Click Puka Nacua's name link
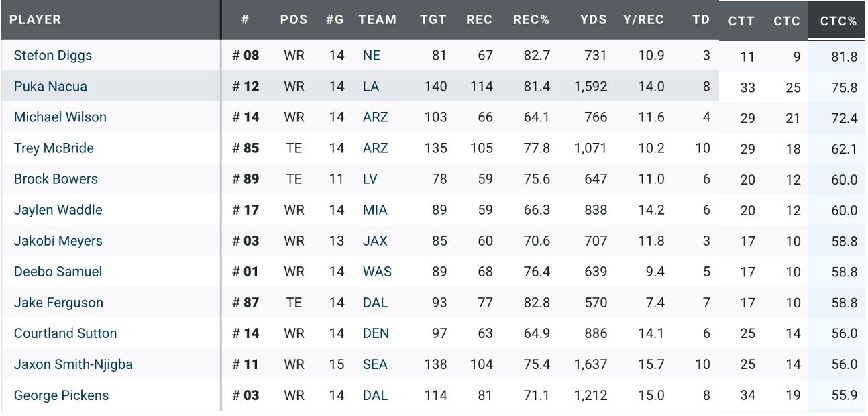Screen dimensions: 868x416 [x=50, y=87]
